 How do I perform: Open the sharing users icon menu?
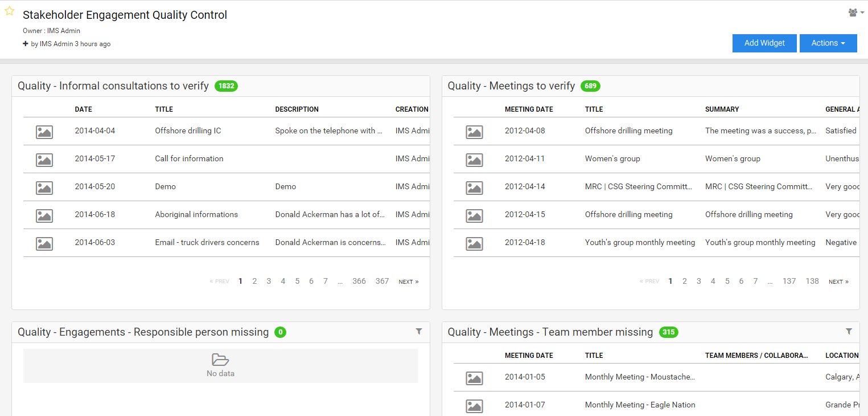(855, 13)
